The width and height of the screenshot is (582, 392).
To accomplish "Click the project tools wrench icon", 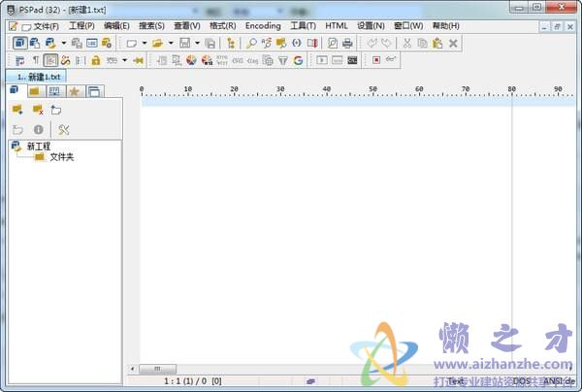I will click(x=63, y=130).
